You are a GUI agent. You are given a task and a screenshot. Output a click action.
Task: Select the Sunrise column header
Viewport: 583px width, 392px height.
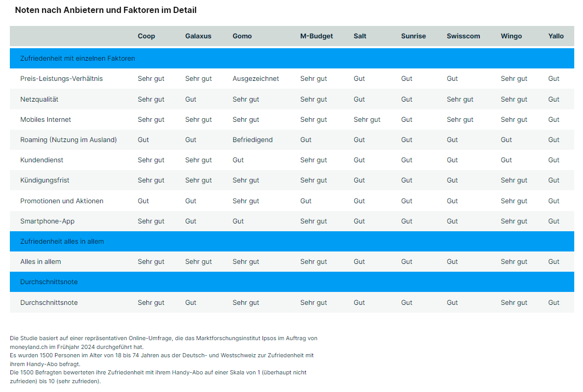413,36
